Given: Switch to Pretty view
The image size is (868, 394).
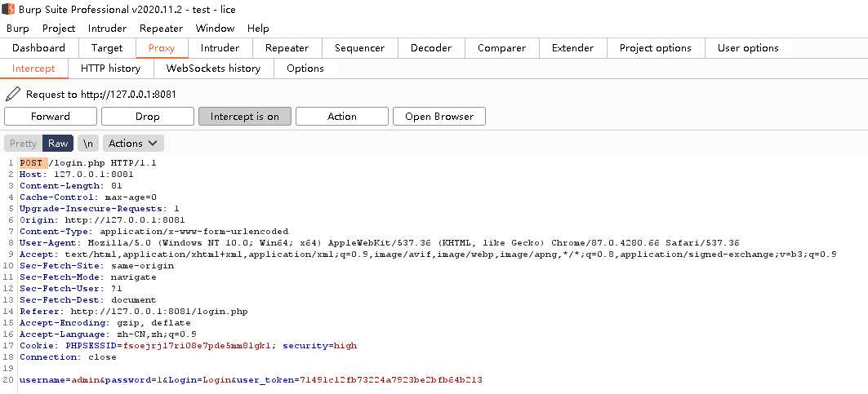Looking at the screenshot, I should click(x=23, y=144).
